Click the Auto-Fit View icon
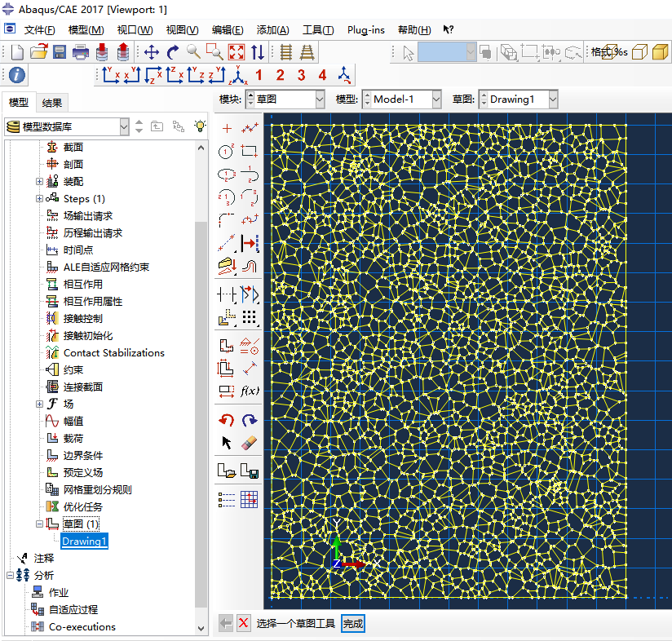 tap(237, 52)
